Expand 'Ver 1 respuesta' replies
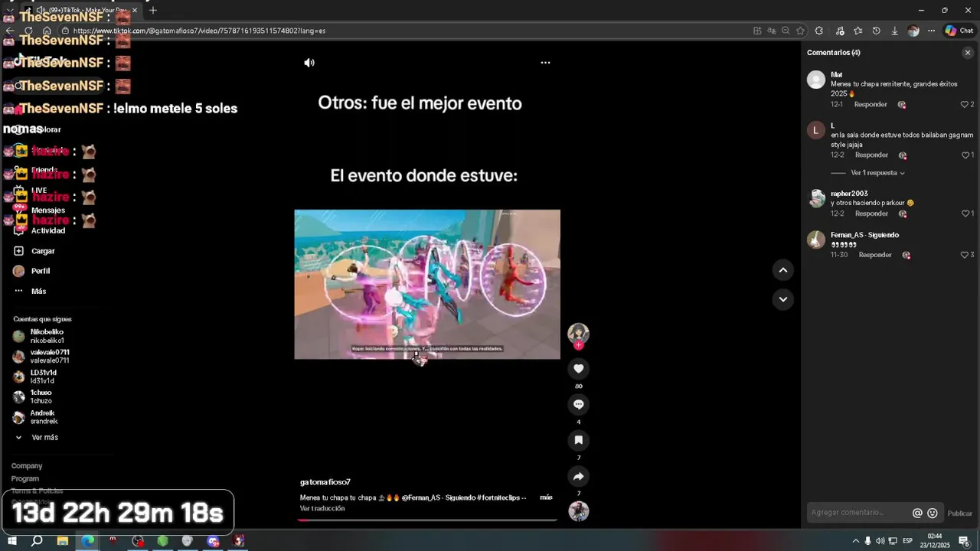 [877, 173]
